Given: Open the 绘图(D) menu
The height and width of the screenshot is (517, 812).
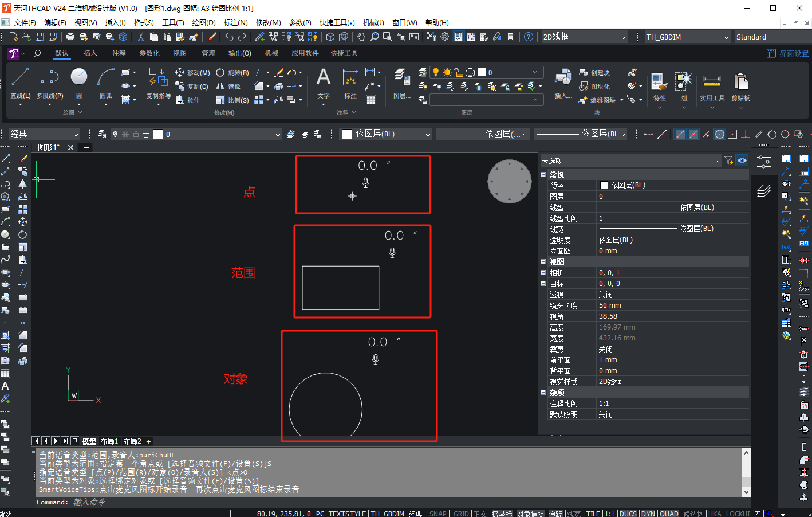Looking at the screenshot, I should pyautogui.click(x=204, y=22).
